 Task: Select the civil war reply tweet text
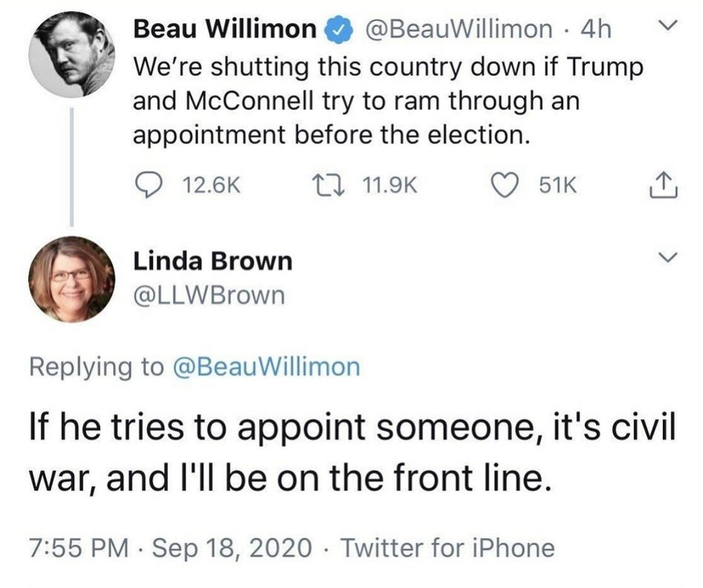pos(351,452)
